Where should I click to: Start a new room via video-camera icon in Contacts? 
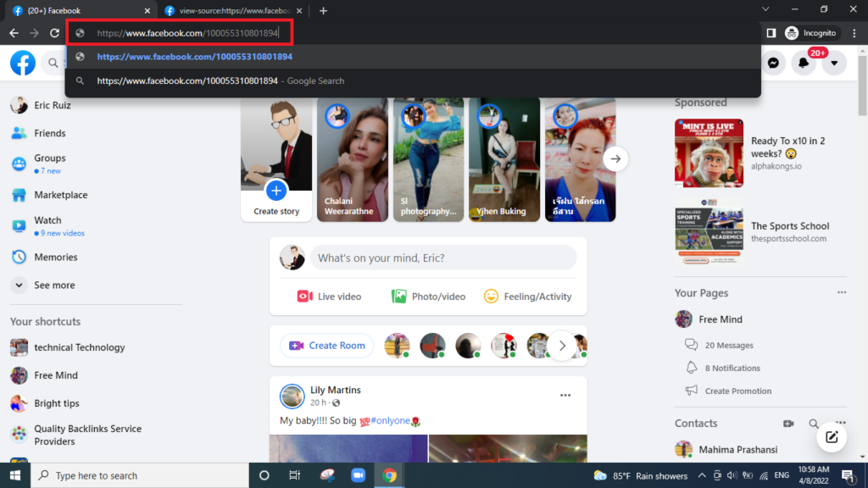pyautogui.click(x=788, y=424)
